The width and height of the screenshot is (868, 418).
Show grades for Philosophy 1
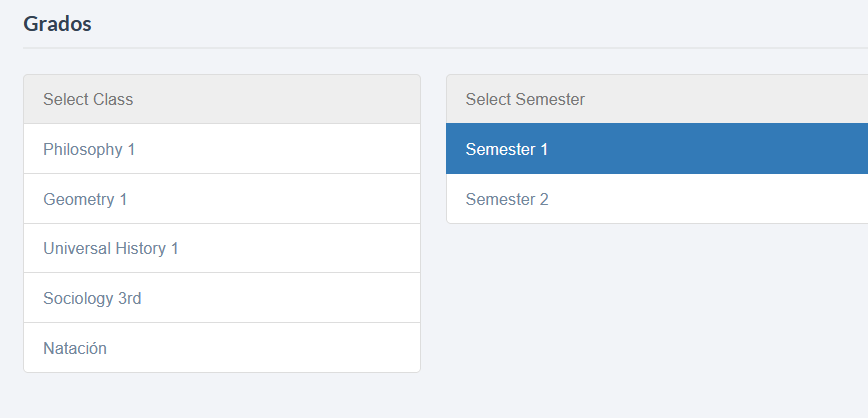click(x=89, y=149)
